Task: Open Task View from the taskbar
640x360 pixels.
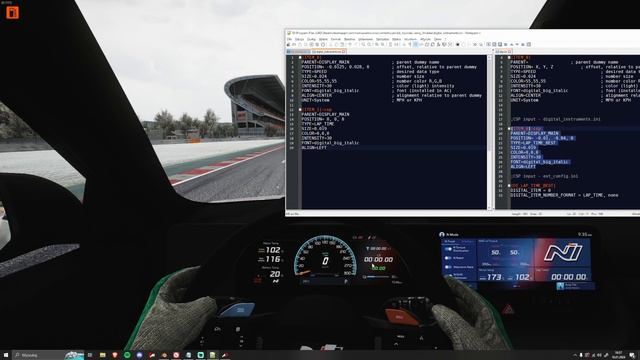Action: tap(90, 355)
